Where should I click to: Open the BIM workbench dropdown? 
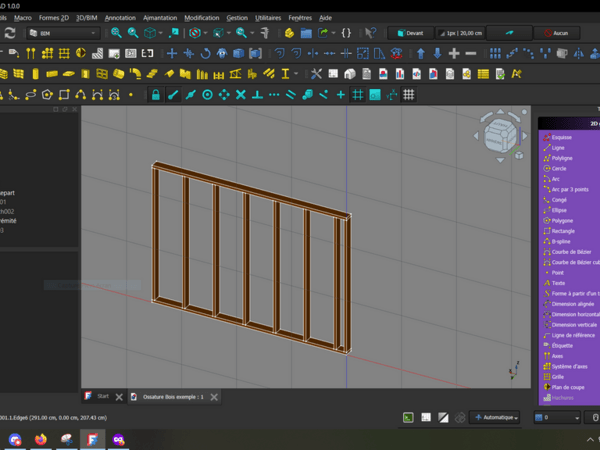click(64, 33)
